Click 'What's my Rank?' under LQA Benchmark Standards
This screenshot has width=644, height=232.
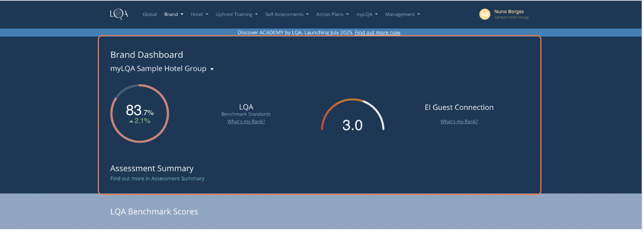[x=246, y=122]
